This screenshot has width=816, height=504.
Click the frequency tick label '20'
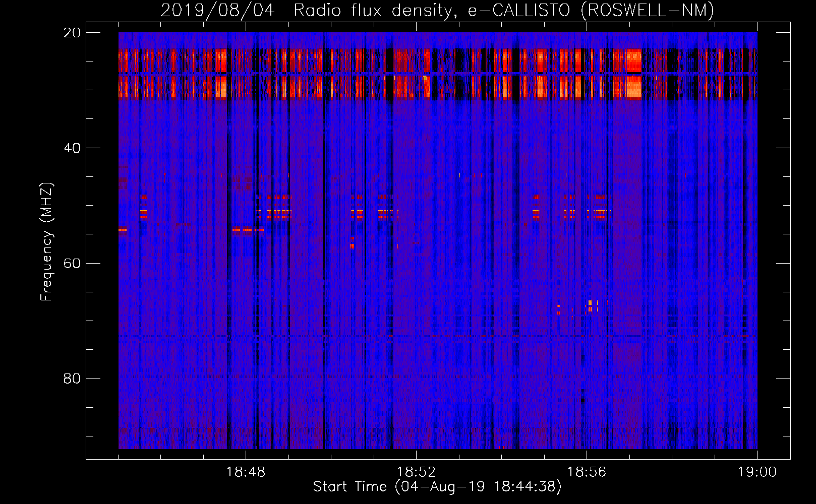pyautogui.click(x=72, y=33)
